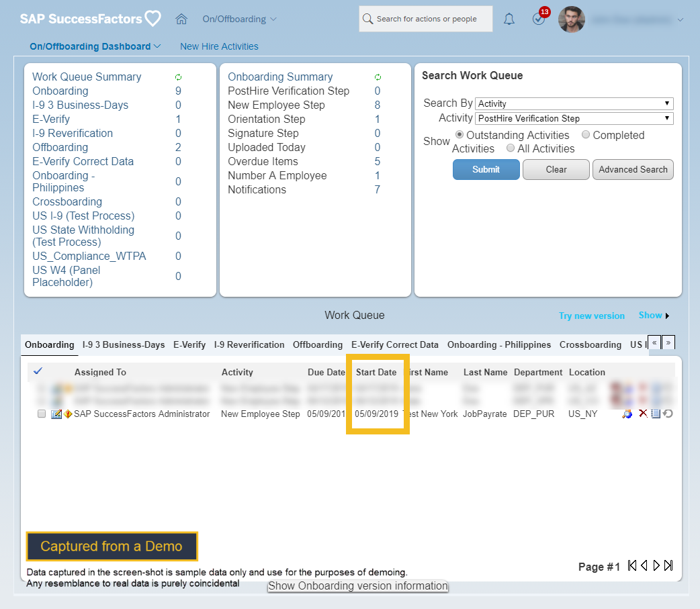Image resolution: width=700 pixels, height=609 pixels.
Task: Click the user profile photo
Action: click(572, 19)
